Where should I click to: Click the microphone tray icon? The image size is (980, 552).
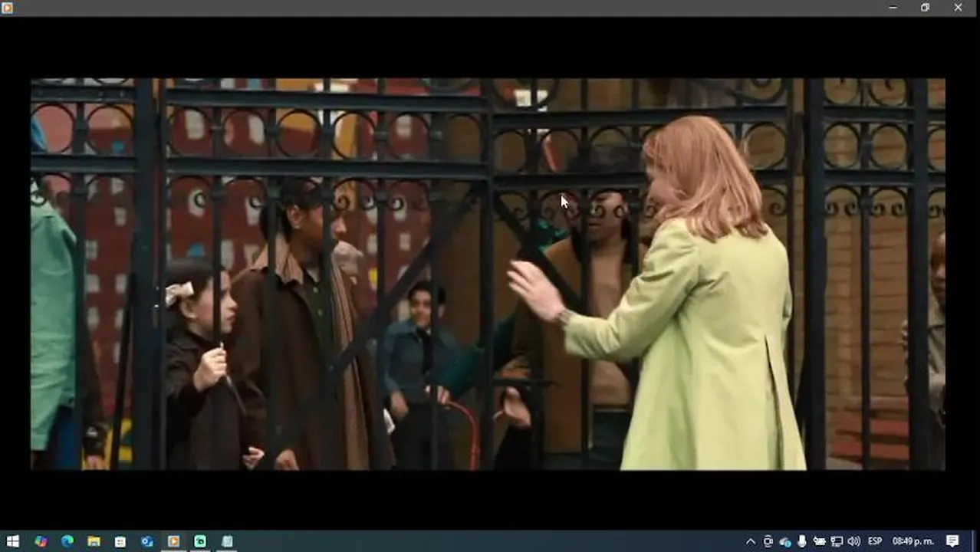click(x=802, y=541)
